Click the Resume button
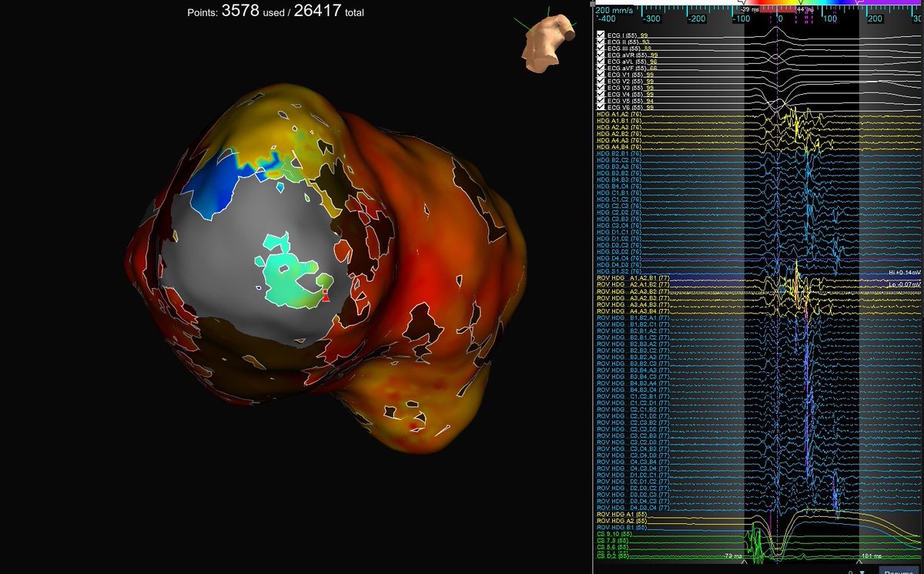924x574 pixels. pos(898,571)
